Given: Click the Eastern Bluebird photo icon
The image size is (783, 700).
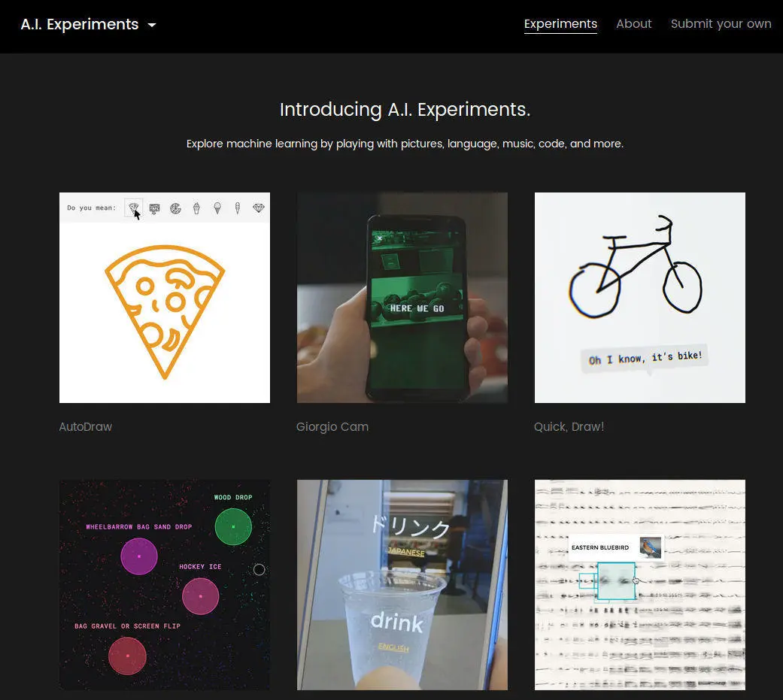Looking at the screenshot, I should [651, 547].
